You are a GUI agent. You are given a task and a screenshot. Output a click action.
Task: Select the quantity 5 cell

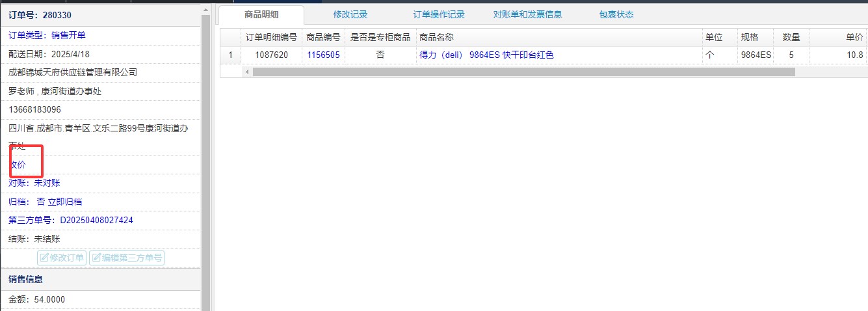791,55
